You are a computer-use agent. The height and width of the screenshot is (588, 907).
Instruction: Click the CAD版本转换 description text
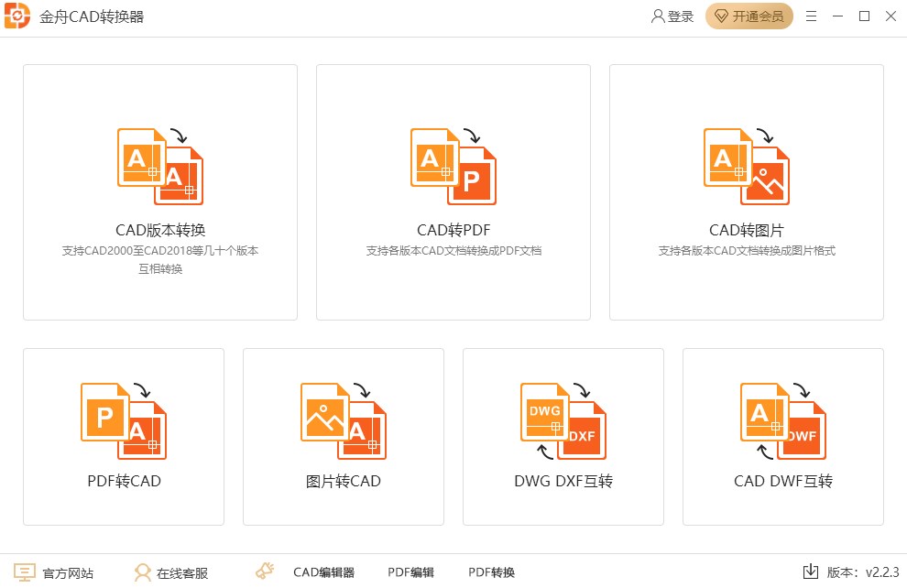160,259
